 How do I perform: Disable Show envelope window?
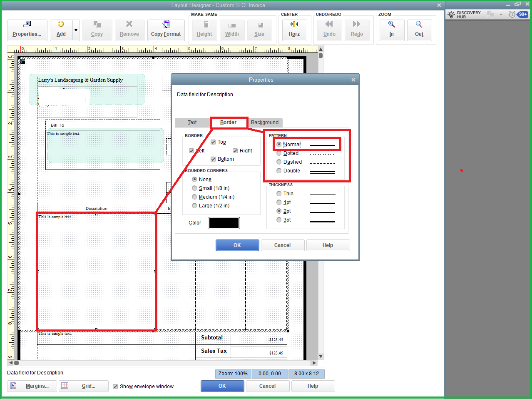[x=115, y=387]
